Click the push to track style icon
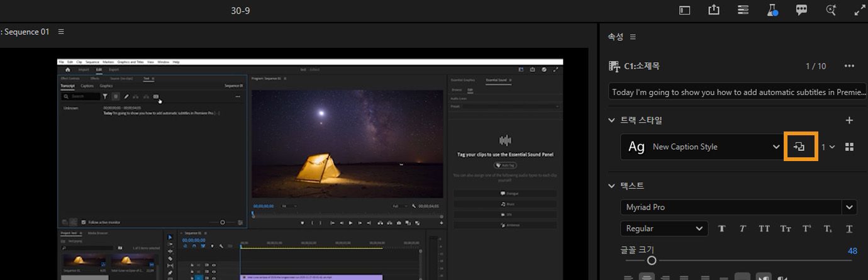 coord(799,147)
